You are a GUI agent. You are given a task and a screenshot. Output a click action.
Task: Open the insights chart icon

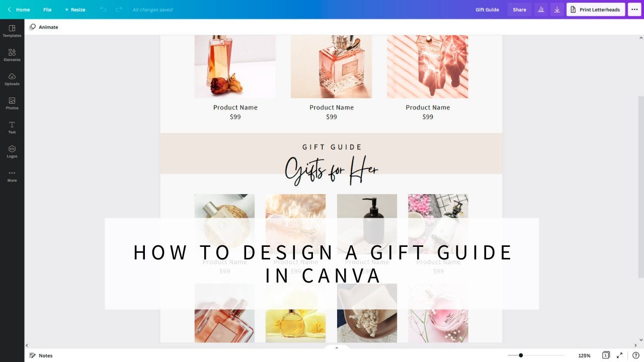pyautogui.click(x=541, y=10)
